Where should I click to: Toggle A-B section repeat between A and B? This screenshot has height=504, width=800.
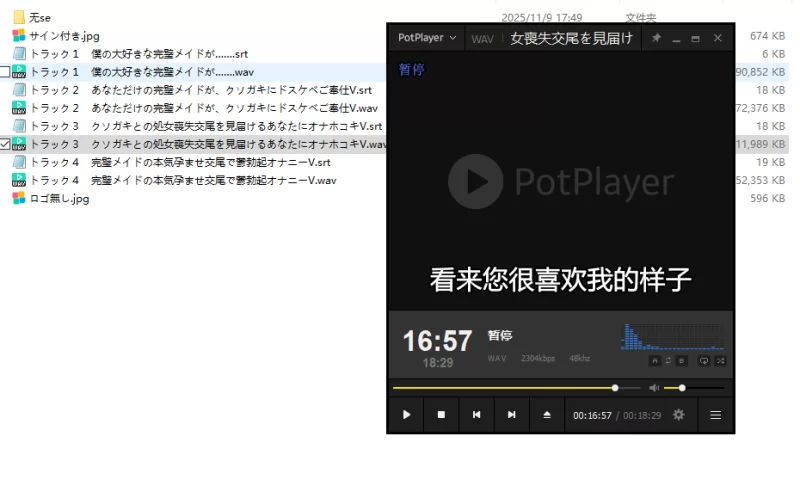pyautogui.click(x=668, y=361)
